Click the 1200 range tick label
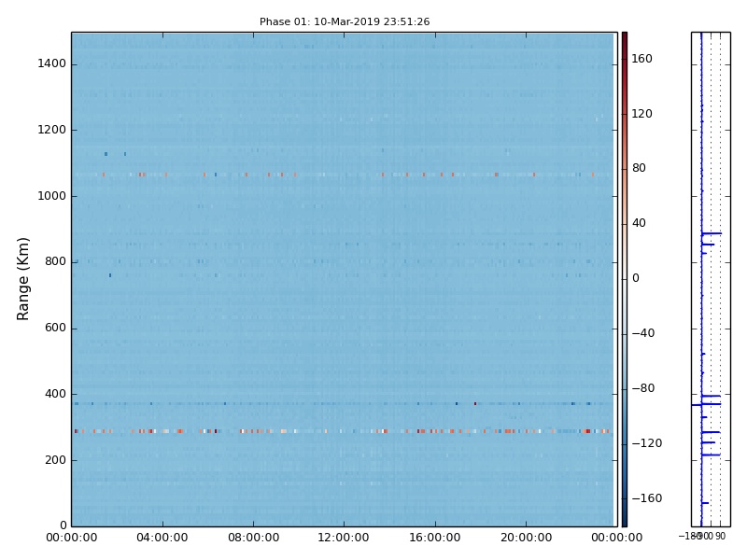Screen dimensions: 747x560 pos(52,130)
